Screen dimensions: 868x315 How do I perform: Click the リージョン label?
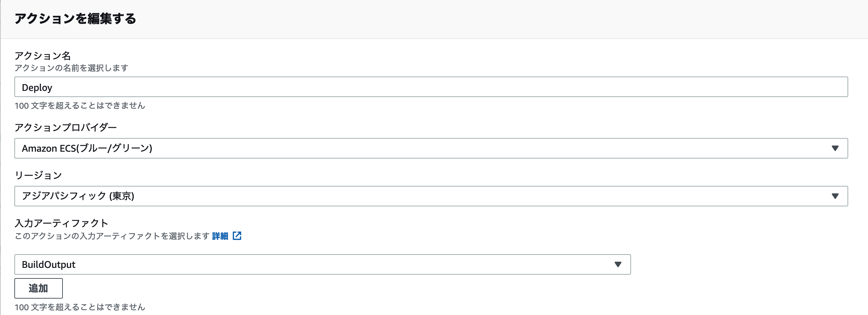point(38,175)
